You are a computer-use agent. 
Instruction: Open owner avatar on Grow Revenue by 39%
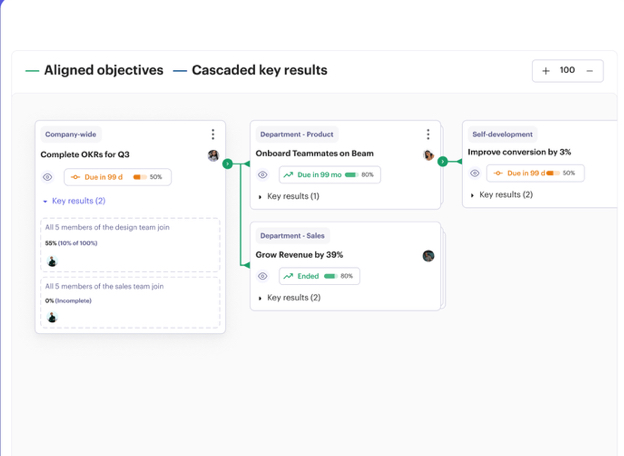428,256
